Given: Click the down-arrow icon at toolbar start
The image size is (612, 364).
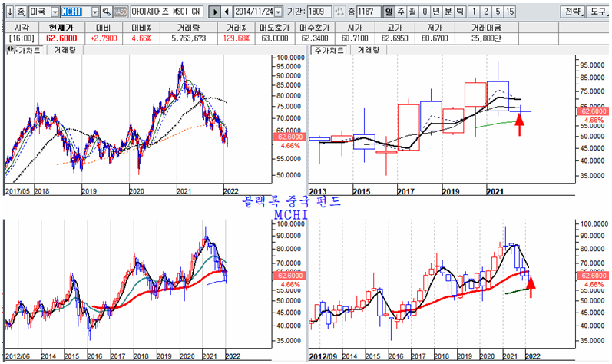Looking at the screenshot, I should [8, 12].
